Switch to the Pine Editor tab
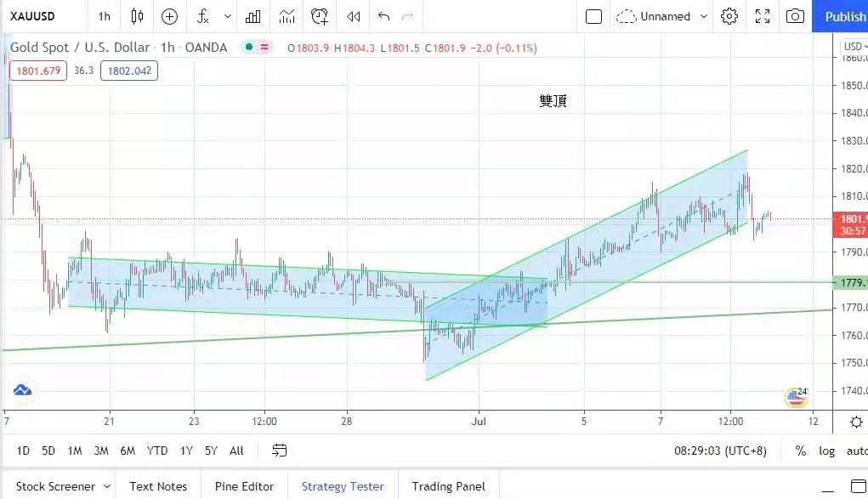868x499 pixels. [244, 486]
